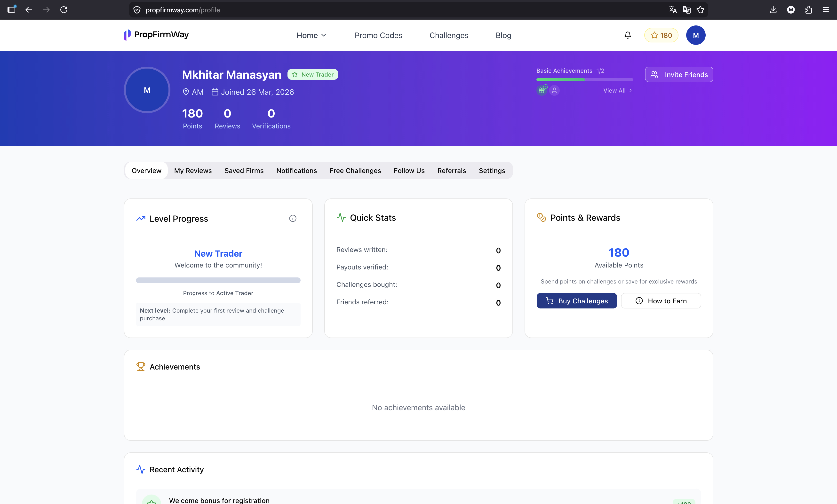Open browser extensions puzzle icon
Viewport: 837px width, 504px height.
808,10
